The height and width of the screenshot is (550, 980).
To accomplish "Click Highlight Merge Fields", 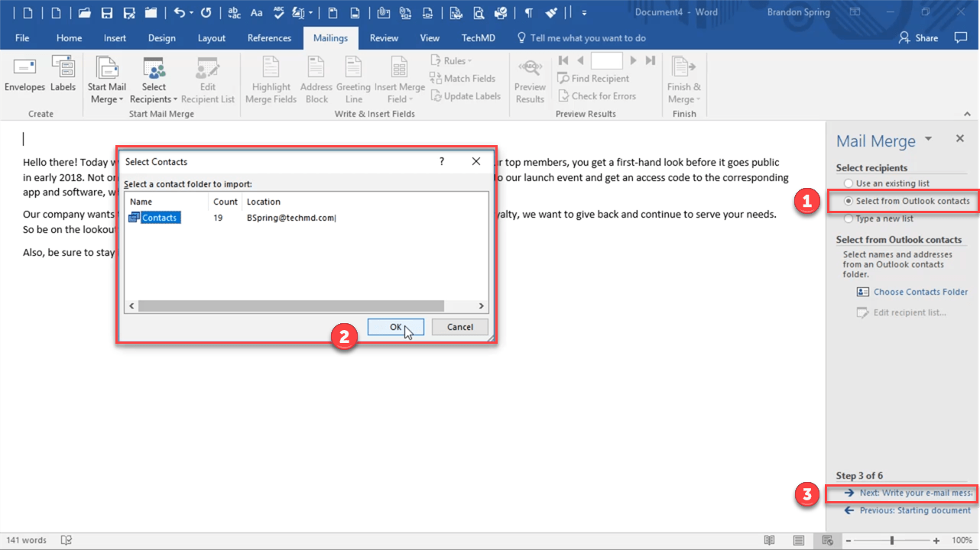I will click(271, 80).
